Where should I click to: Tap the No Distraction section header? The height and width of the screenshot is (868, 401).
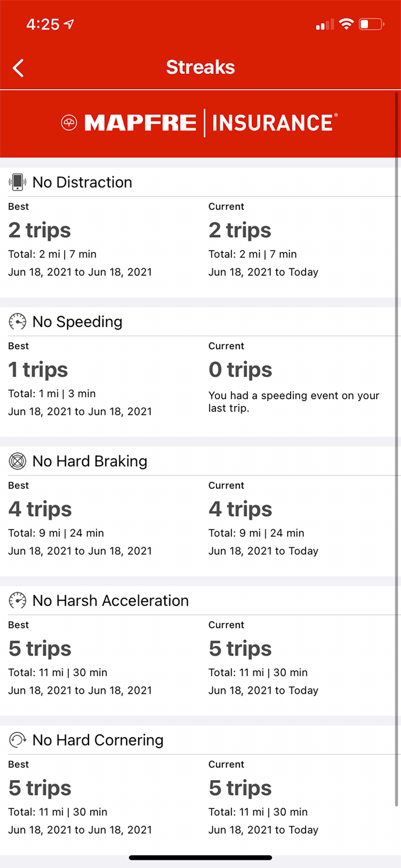click(82, 182)
